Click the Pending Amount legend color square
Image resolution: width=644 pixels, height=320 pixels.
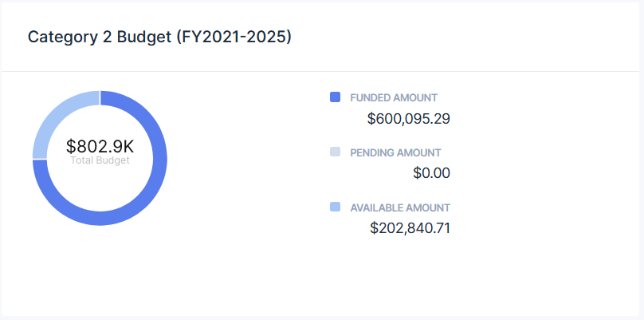coord(335,152)
